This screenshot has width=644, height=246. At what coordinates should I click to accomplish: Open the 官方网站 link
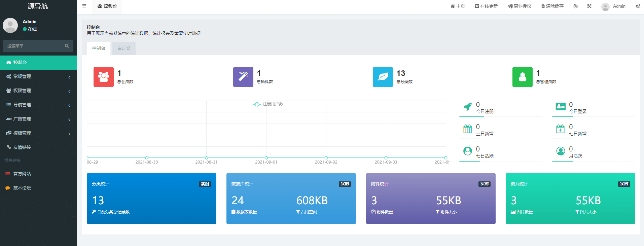[22, 174]
